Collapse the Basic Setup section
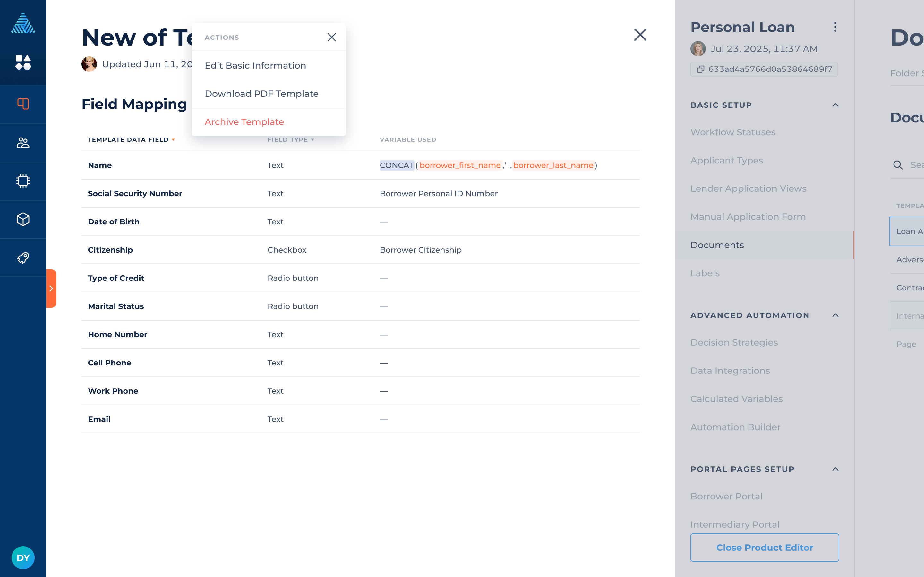The height and width of the screenshot is (577, 924). [835, 105]
